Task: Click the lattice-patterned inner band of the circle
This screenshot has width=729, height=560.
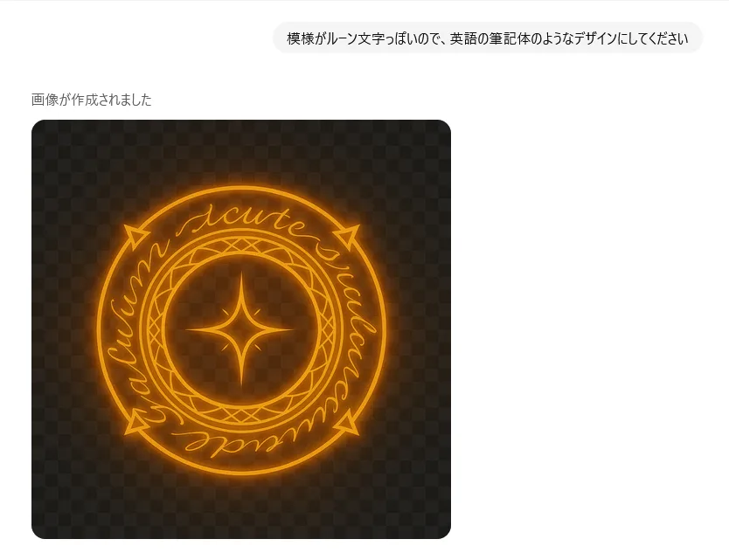Action: pos(241,245)
